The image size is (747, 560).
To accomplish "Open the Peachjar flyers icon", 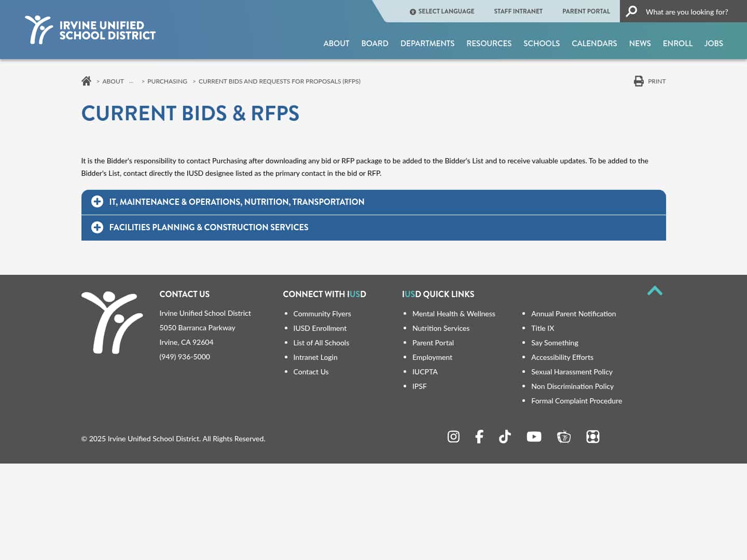I will [592, 437].
